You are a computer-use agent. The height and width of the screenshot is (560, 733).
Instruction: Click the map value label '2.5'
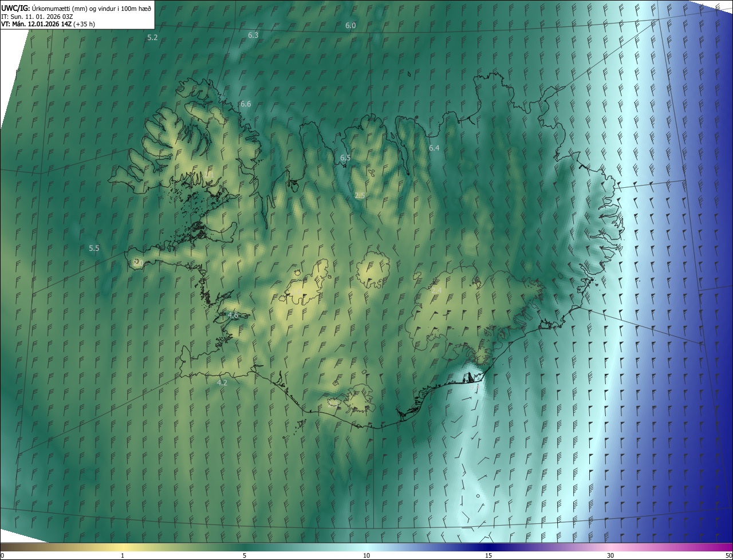click(360, 196)
